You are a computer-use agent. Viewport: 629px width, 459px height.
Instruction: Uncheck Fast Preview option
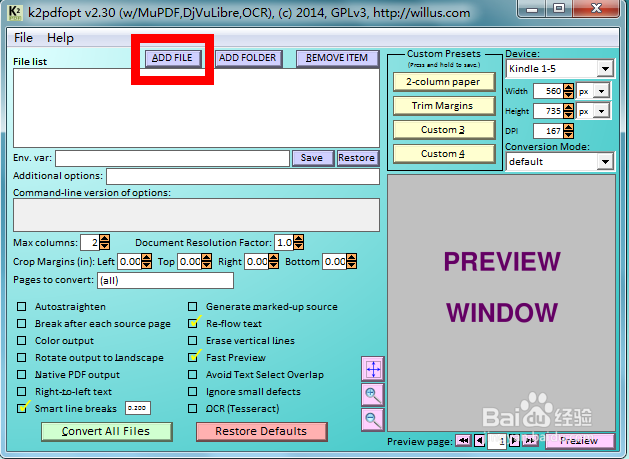coord(193,357)
